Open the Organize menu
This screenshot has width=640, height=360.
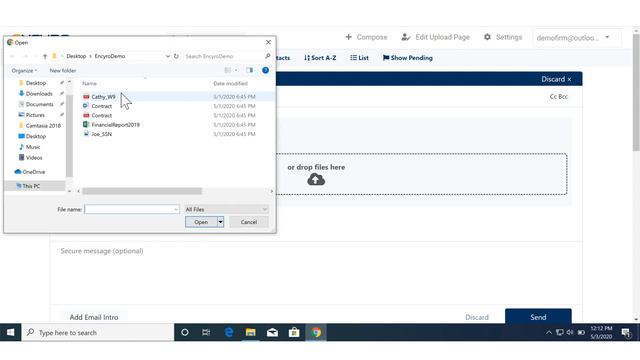click(24, 71)
